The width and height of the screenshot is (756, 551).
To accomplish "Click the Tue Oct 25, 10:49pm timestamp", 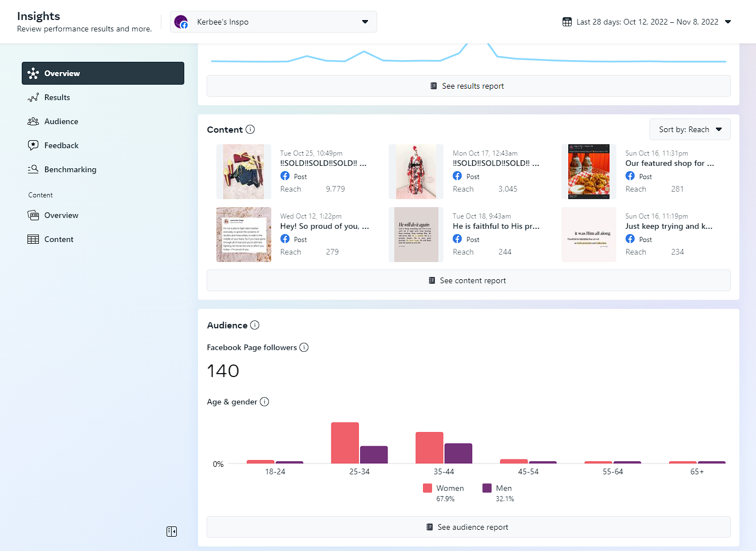I will [311, 153].
